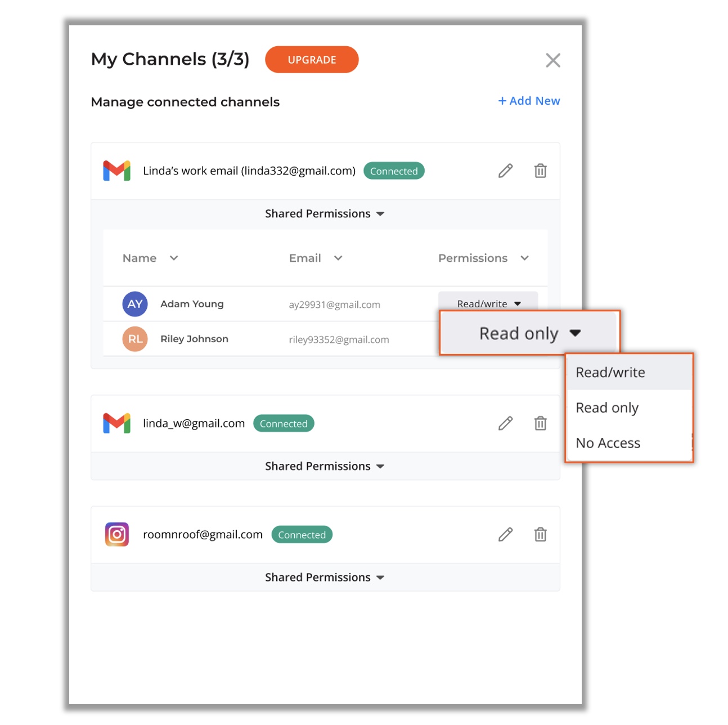Sort by Permissions column chevron
This screenshot has width=728, height=725.
pyautogui.click(x=525, y=258)
